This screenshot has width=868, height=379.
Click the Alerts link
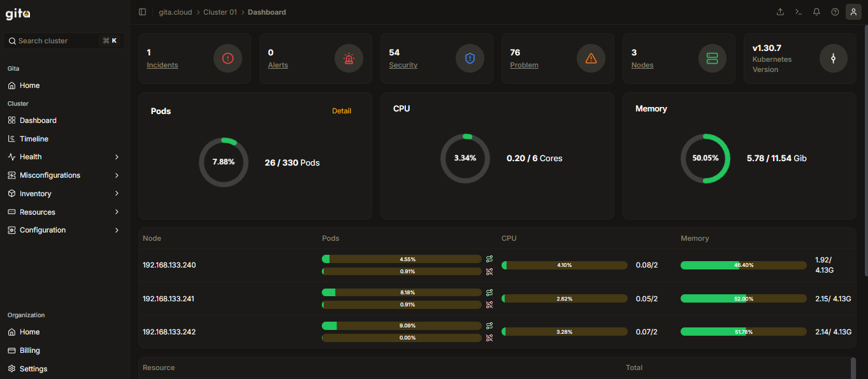pyautogui.click(x=278, y=65)
